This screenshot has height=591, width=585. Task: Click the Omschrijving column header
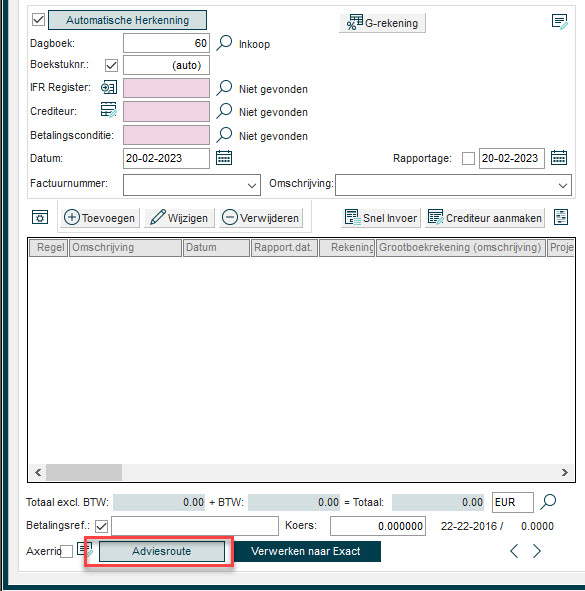[x=126, y=248]
